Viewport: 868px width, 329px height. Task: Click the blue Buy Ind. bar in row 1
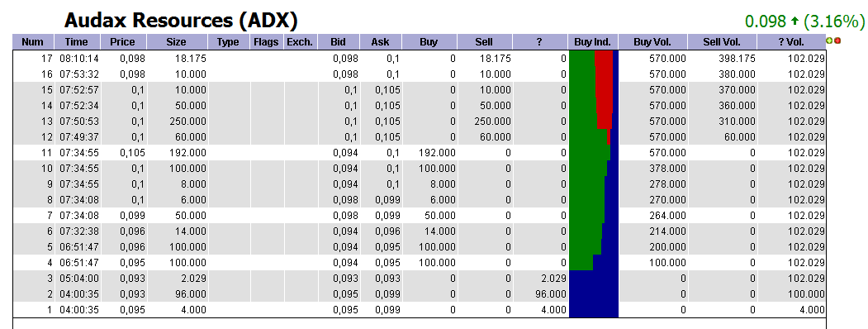point(594,310)
